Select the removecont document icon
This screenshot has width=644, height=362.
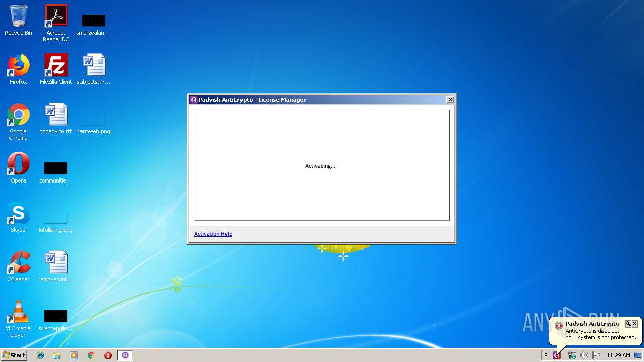click(x=56, y=266)
